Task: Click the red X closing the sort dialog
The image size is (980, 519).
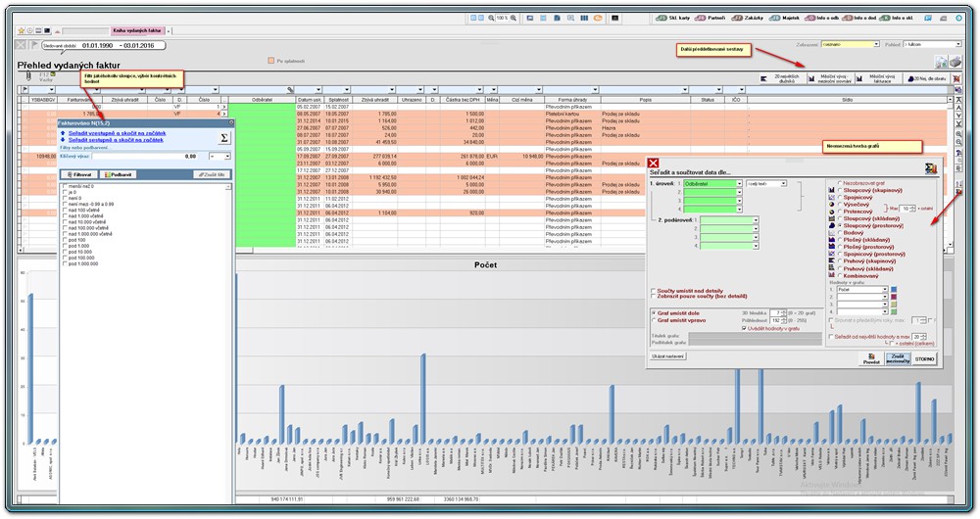Action: point(653,163)
